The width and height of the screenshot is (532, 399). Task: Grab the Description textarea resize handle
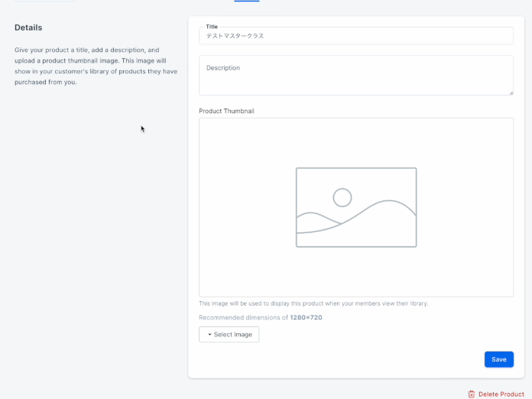point(511,92)
